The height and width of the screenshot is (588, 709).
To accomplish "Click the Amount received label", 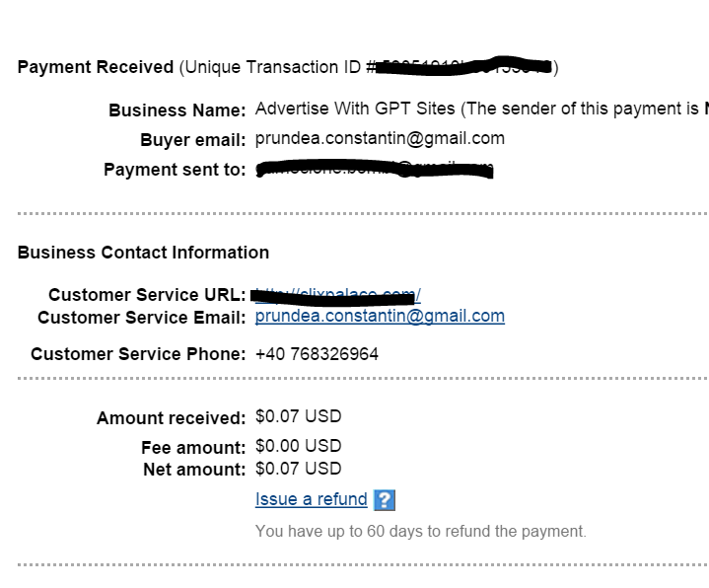I will (x=171, y=418).
